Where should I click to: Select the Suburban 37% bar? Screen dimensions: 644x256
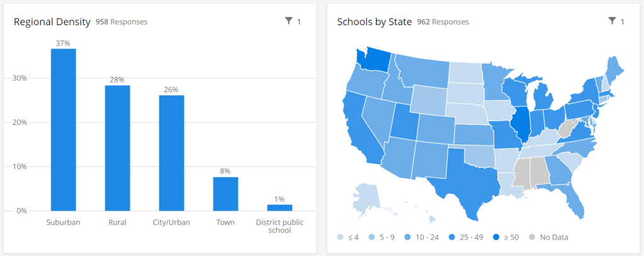64,129
